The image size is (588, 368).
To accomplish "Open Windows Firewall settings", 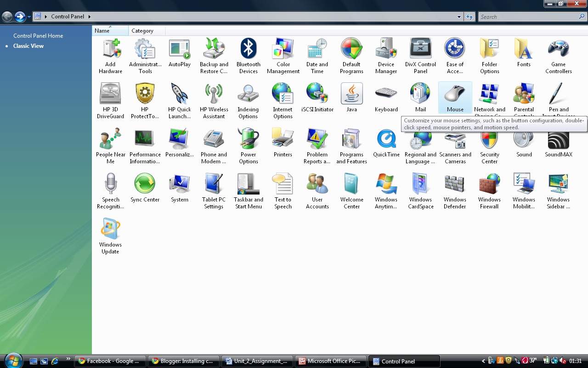I will click(489, 186).
